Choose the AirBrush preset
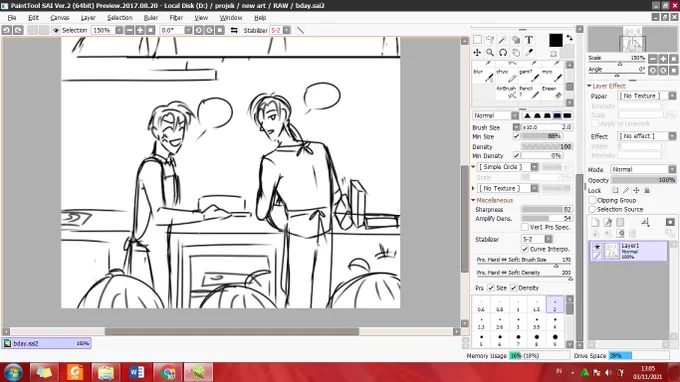Viewport: 680px width, 382px height. [507, 92]
